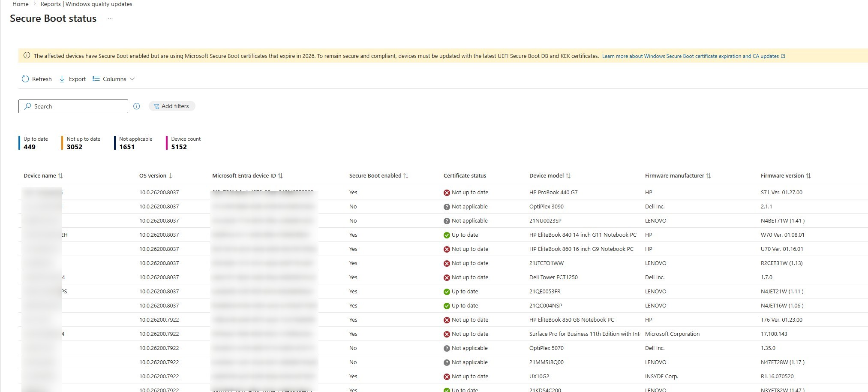The image size is (868, 392).
Task: Click the Add filters button
Action: pyautogui.click(x=172, y=106)
